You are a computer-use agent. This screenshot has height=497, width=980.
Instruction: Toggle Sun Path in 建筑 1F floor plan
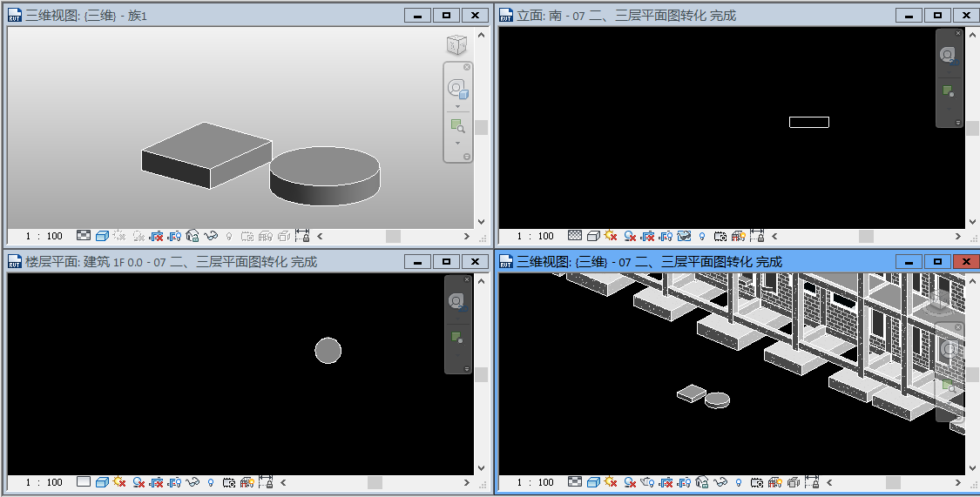tap(119, 481)
